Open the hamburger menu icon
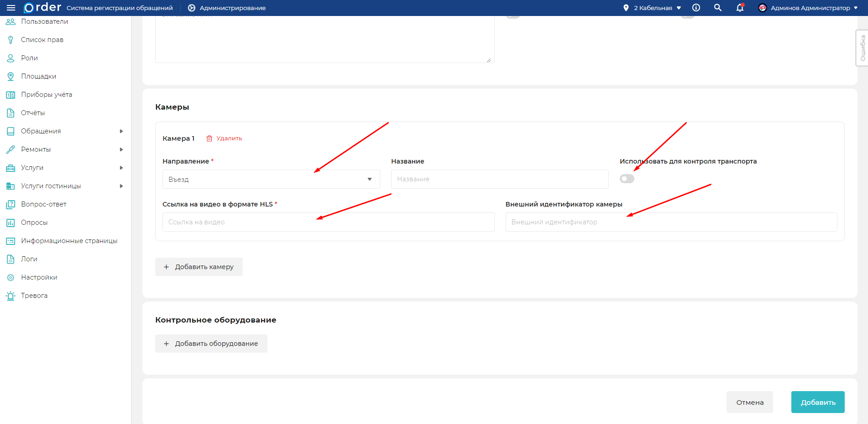Screen dimensions: 868x424 [x=11, y=8]
